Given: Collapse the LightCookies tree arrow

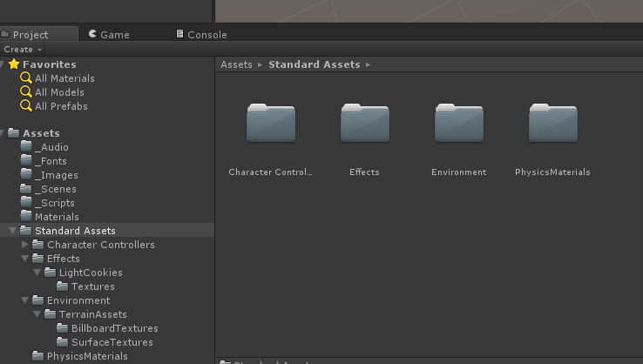Looking at the screenshot, I should click(37, 273).
